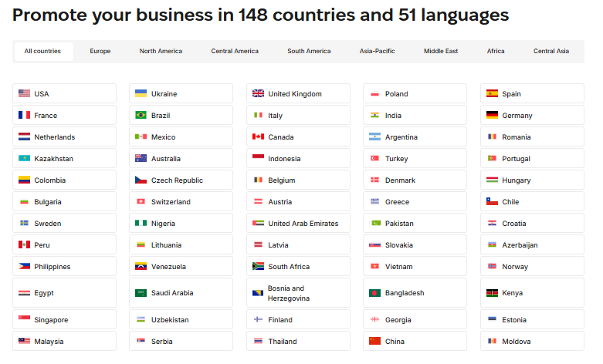Click the United Kingdom flag icon
The image size is (603, 364).
258,93
